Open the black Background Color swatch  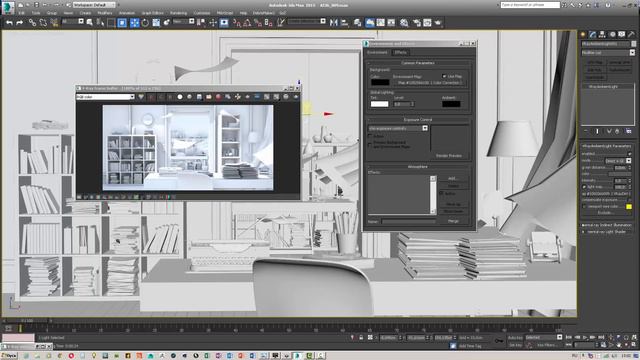point(380,82)
